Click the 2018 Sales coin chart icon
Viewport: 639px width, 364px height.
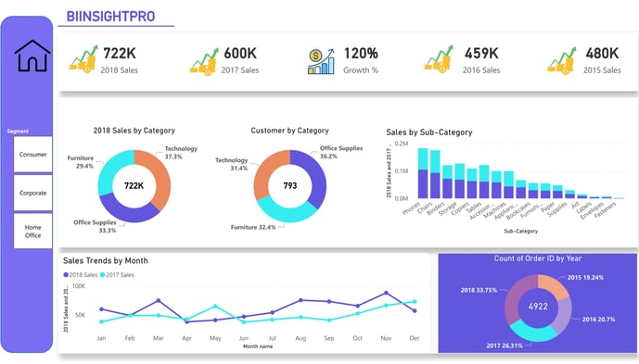(x=83, y=59)
